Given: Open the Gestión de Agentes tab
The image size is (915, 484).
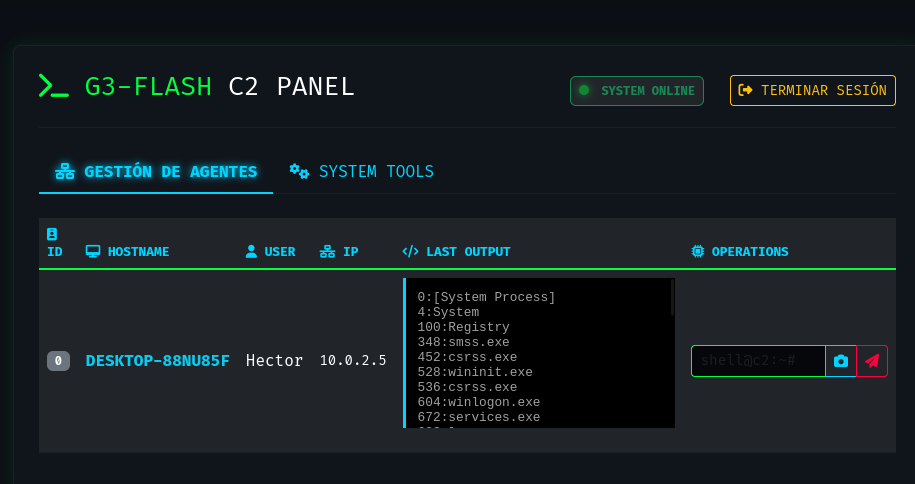Looking at the screenshot, I should click(x=156, y=172).
